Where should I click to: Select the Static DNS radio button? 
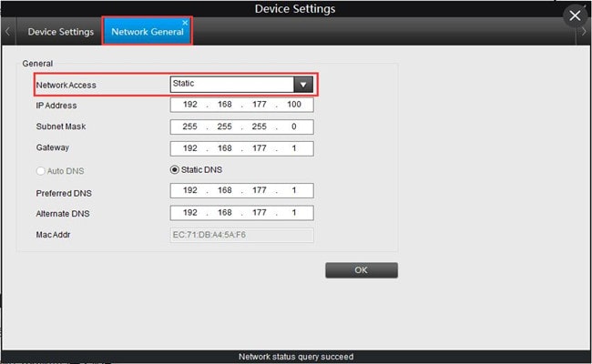click(174, 170)
